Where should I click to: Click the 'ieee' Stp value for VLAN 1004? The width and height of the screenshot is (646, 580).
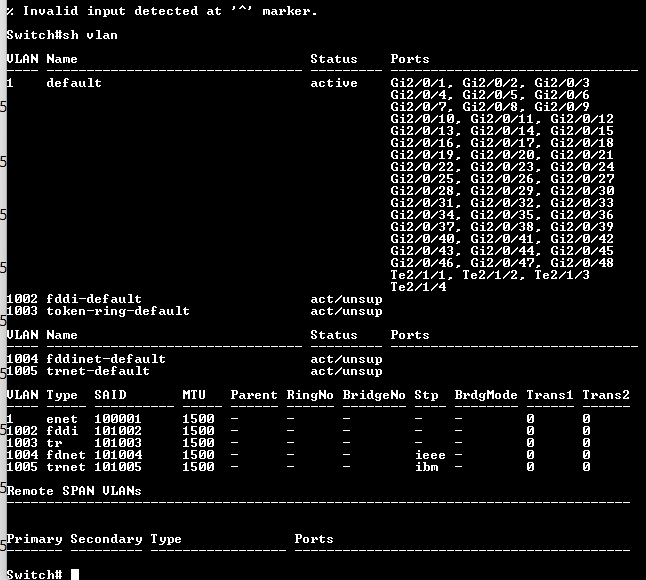coord(429,455)
